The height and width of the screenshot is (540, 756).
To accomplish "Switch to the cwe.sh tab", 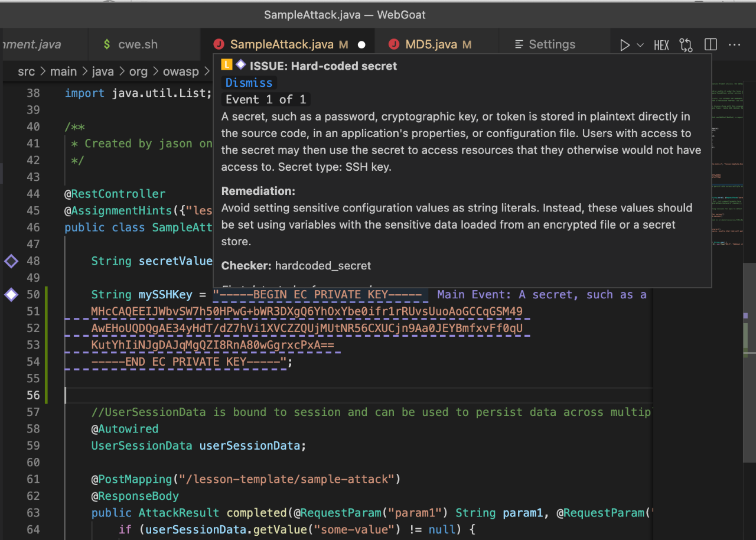I will click(137, 45).
